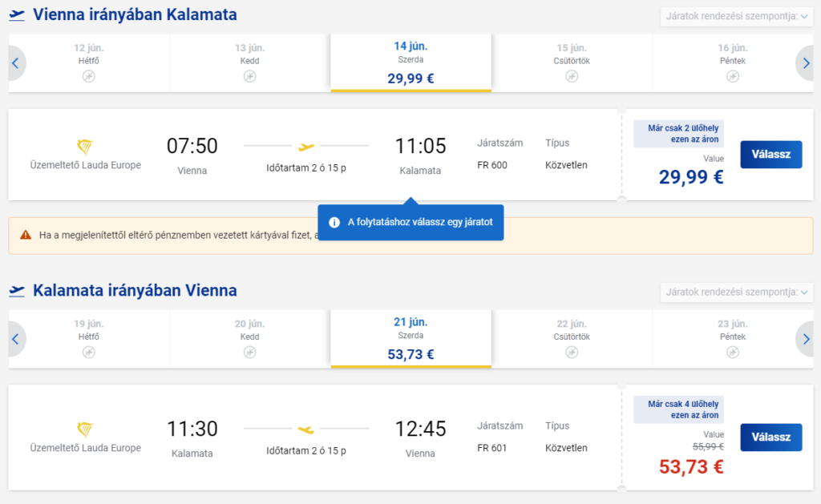Select the 16 jún. Péntek date tab
The image size is (821, 504).
(733, 63)
